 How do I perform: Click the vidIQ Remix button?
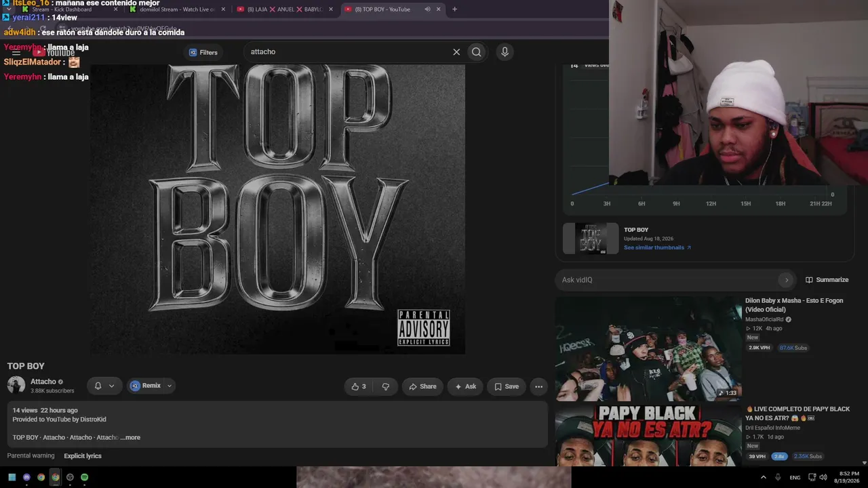pyautogui.click(x=146, y=386)
